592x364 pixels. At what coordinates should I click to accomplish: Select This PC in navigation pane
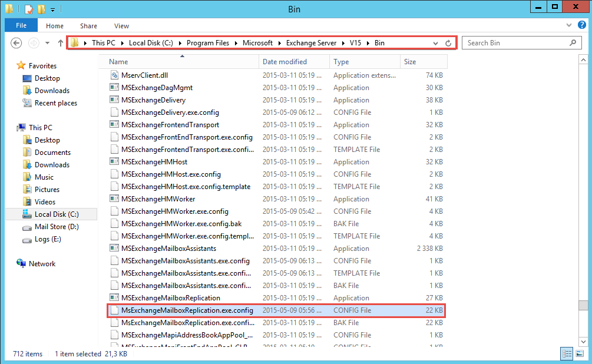pyautogui.click(x=41, y=128)
